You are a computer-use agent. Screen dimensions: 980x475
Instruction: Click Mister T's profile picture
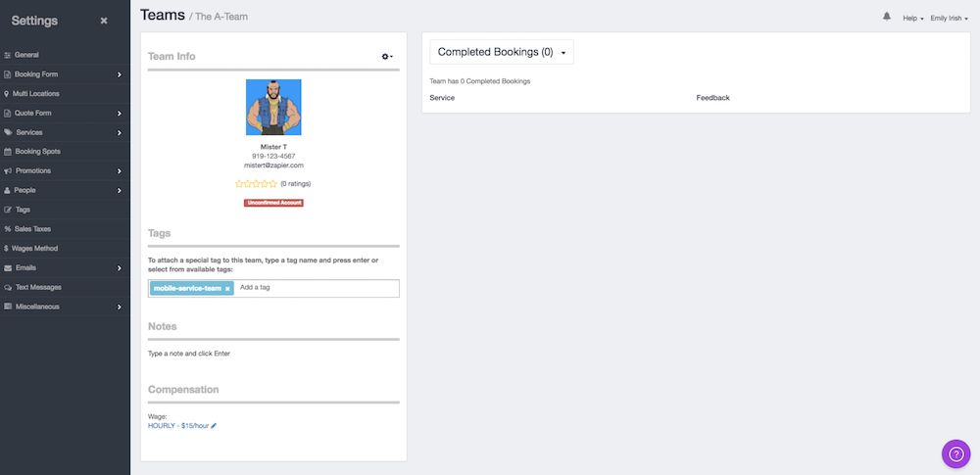point(273,107)
